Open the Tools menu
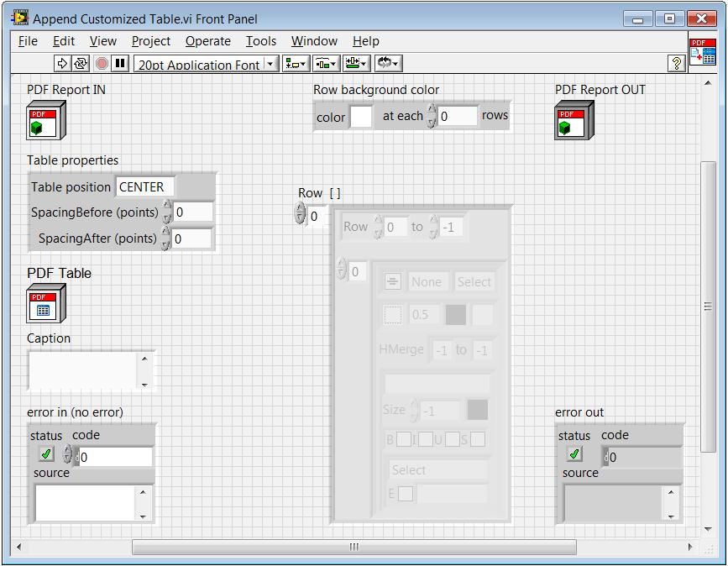 pyautogui.click(x=260, y=41)
